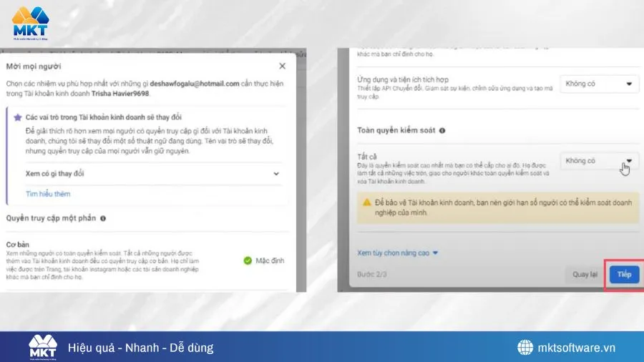Click the Quay lại button
Image resolution: width=644 pixels, height=362 pixels.
(x=585, y=274)
